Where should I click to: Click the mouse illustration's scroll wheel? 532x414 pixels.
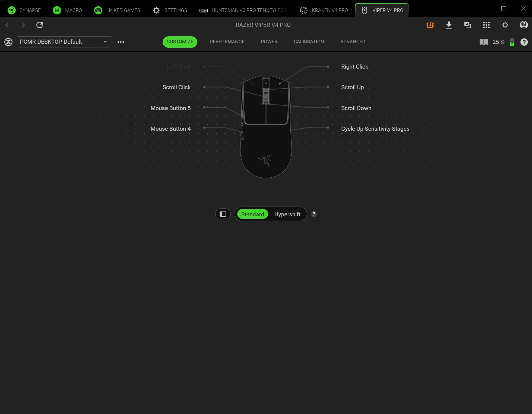266,97
